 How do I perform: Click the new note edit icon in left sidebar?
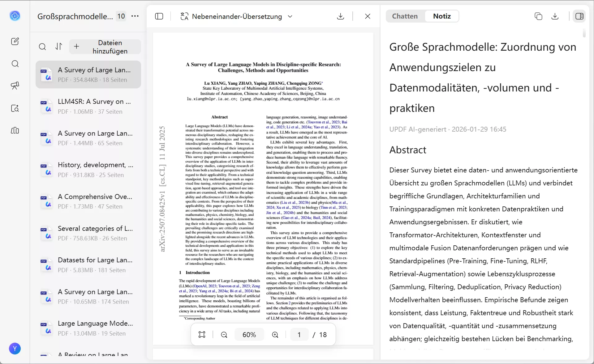point(15,41)
